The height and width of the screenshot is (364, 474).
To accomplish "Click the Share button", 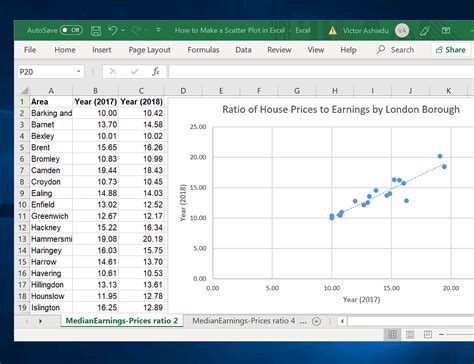I will [x=451, y=50].
